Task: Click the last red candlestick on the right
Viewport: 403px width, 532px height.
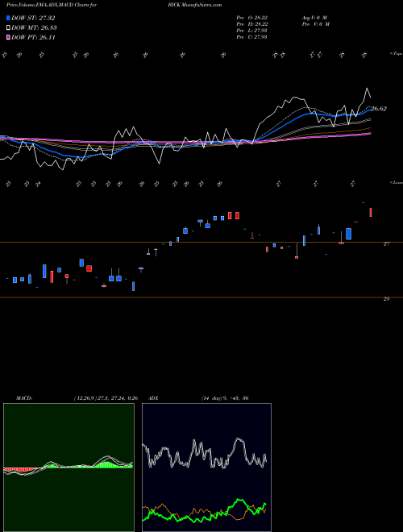Action: point(371,212)
